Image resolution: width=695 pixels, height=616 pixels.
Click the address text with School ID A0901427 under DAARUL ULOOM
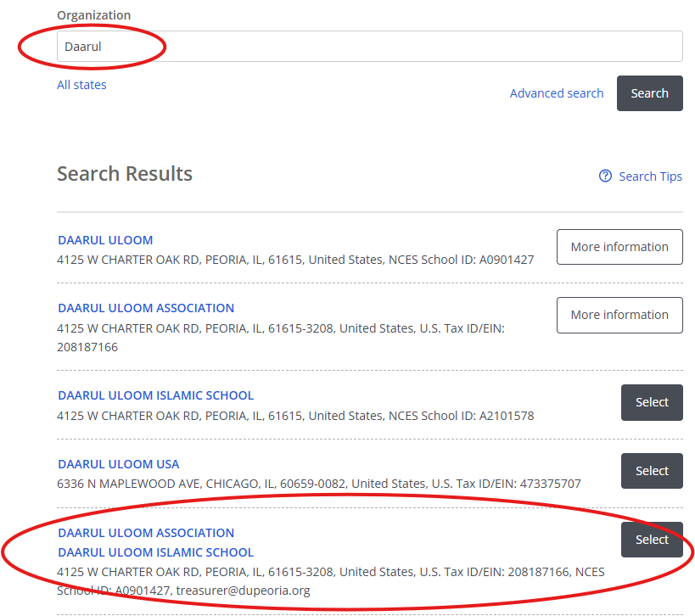pos(295,260)
